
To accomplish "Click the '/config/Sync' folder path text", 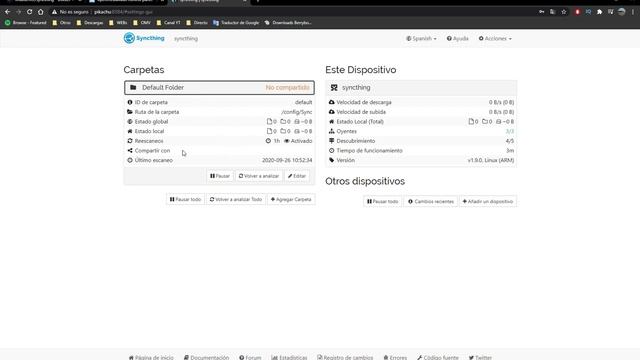I will tap(297, 112).
